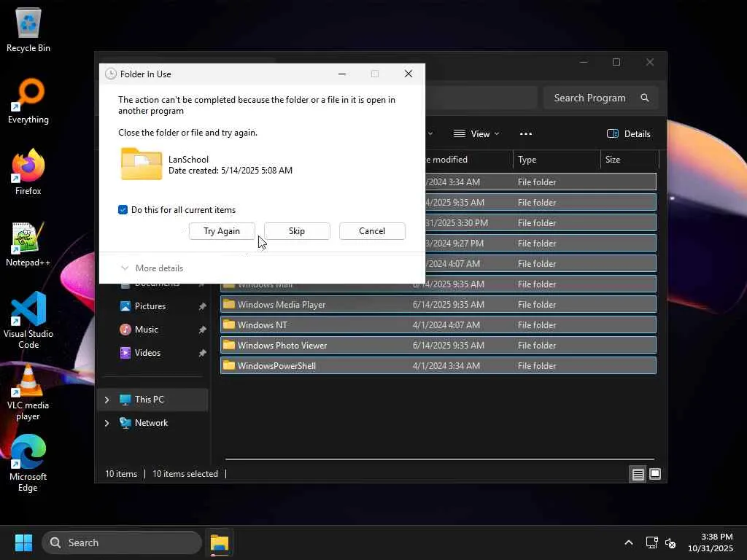This screenshot has width=747, height=560.
Task: Close the Folder In Use dialog
Action: point(409,74)
